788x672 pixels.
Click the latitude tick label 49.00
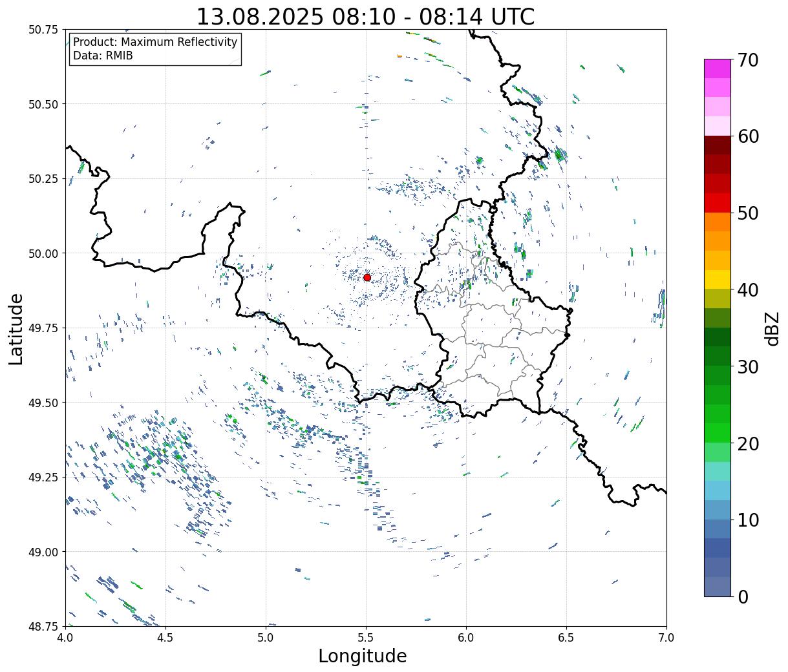click(x=43, y=552)
